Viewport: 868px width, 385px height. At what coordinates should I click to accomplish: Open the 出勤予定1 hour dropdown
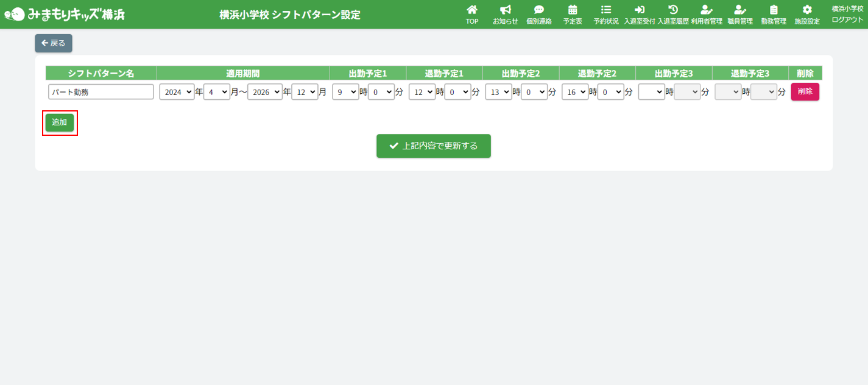click(x=345, y=92)
